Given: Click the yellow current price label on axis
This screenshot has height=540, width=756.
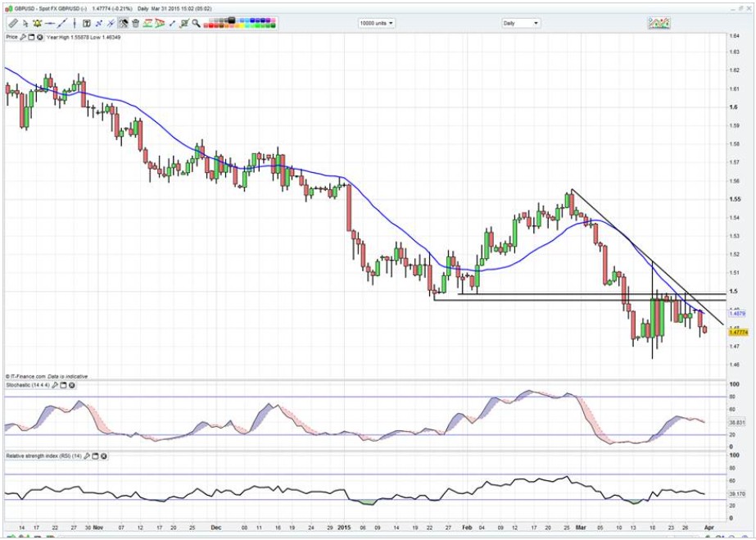Looking at the screenshot, I should point(738,332).
